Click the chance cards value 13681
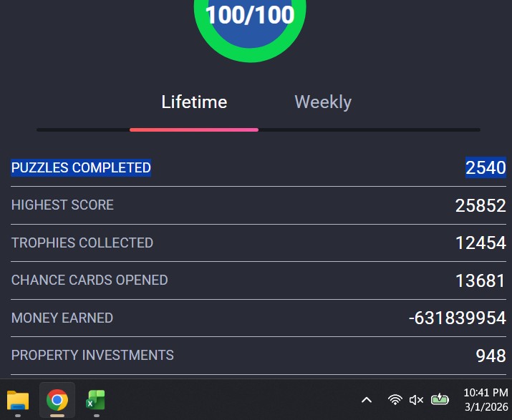 [480, 280]
